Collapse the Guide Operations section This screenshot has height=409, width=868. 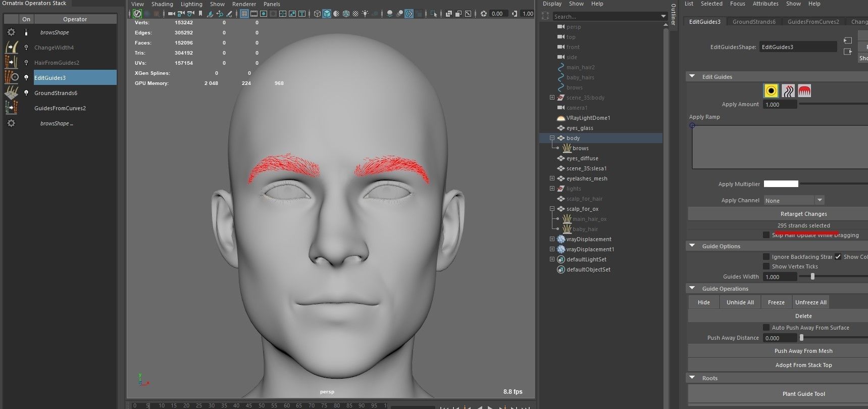point(692,288)
